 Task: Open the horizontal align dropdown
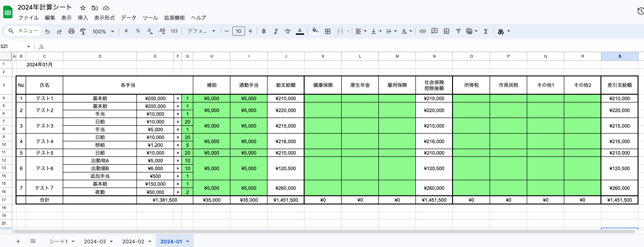[361, 32]
